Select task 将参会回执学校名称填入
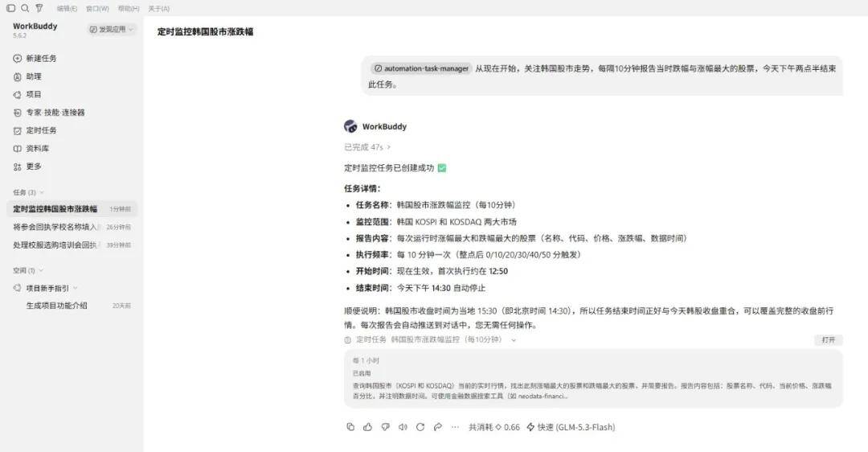This screenshot has width=868, height=452. tap(72, 227)
